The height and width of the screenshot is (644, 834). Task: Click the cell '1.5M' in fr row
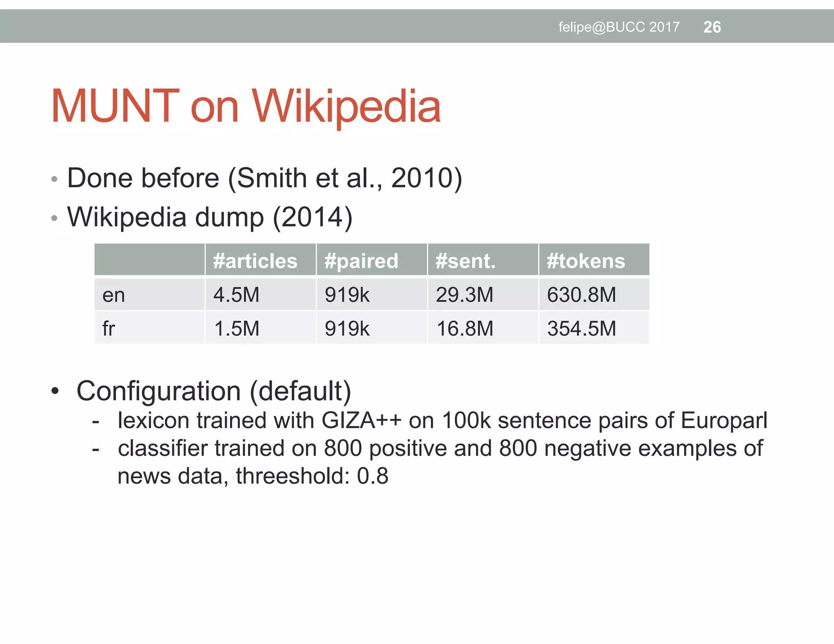coord(261,328)
